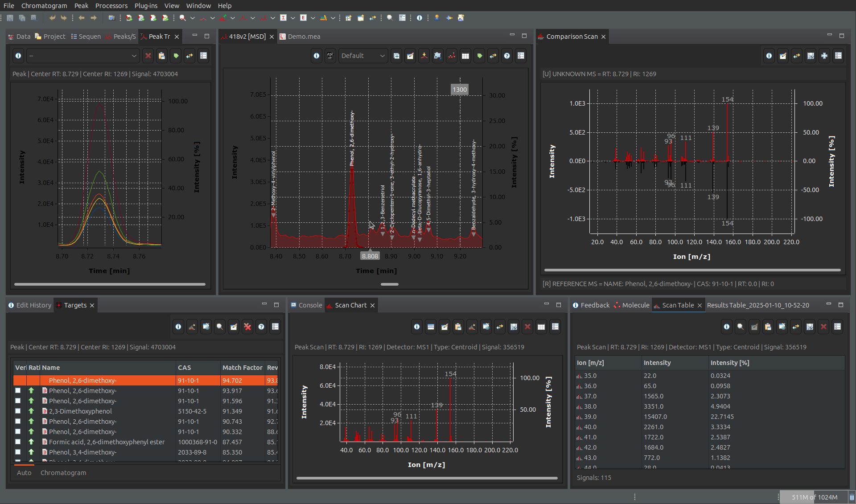This screenshot has height=504, width=856.
Task: Click the Scan Chart horizontal scrollbar
Action: click(x=427, y=478)
